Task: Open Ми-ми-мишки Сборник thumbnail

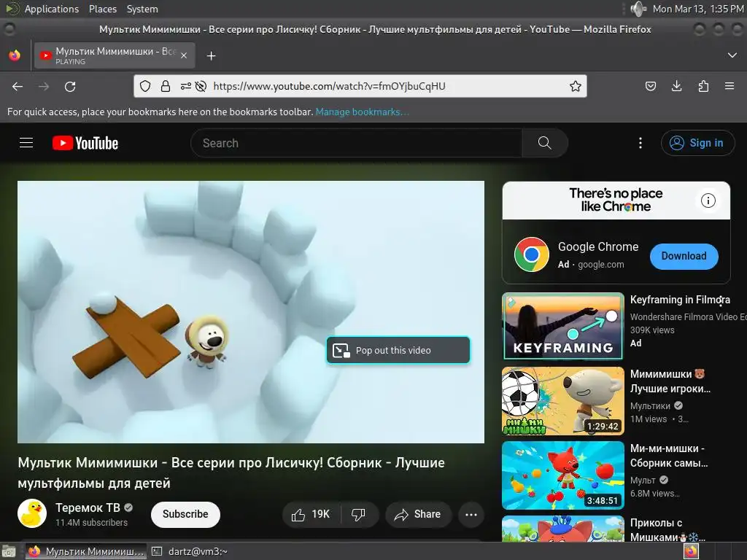Action: click(563, 475)
